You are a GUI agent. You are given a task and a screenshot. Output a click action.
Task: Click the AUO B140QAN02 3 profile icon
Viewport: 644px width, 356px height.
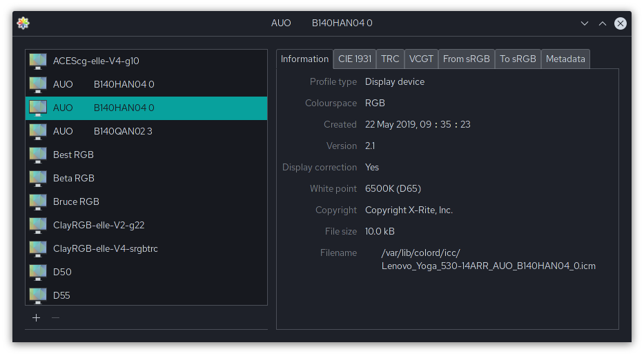tap(38, 131)
